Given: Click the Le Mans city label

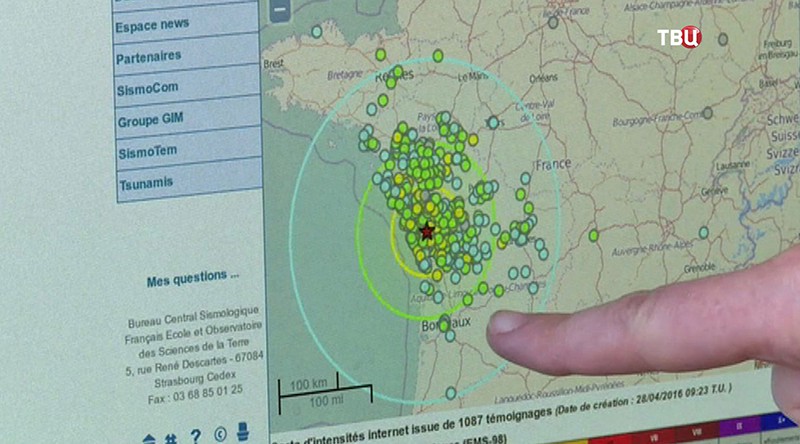Looking at the screenshot, I should pyautogui.click(x=473, y=77).
